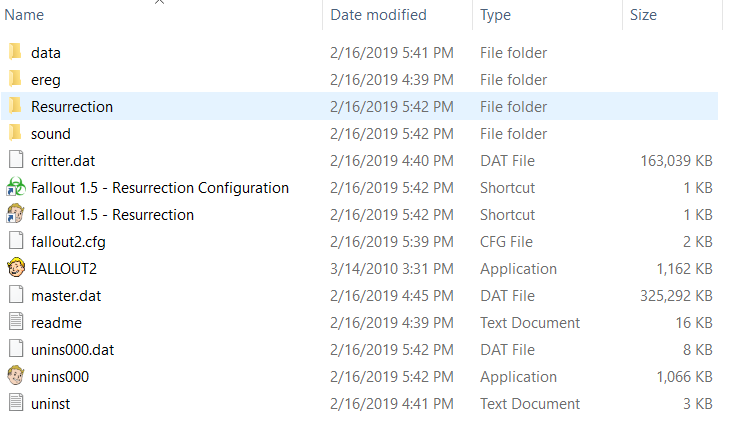The width and height of the screenshot is (741, 427).
Task: Select the FALLOUT2 Vault Boy application icon
Action: click(x=16, y=268)
